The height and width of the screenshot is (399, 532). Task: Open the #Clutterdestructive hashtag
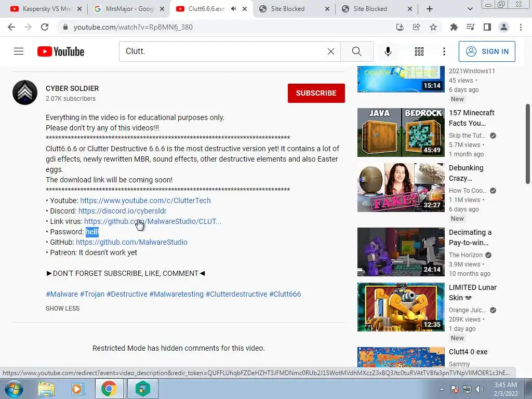[x=236, y=294]
